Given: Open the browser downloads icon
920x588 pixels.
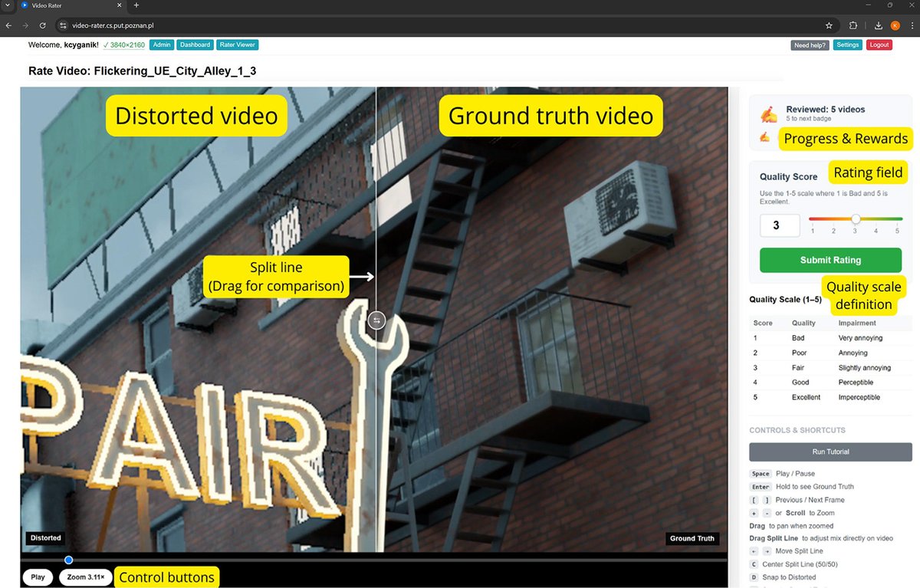Looking at the screenshot, I should [x=878, y=25].
